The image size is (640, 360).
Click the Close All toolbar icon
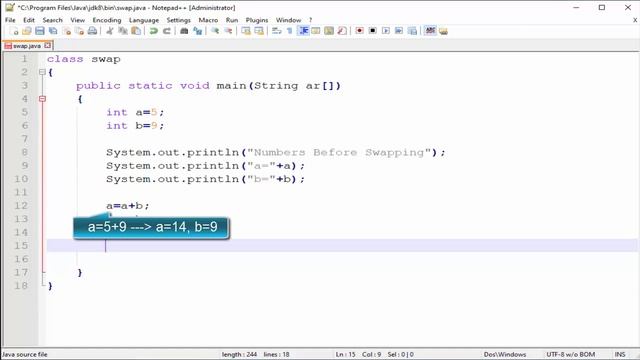(80, 31)
